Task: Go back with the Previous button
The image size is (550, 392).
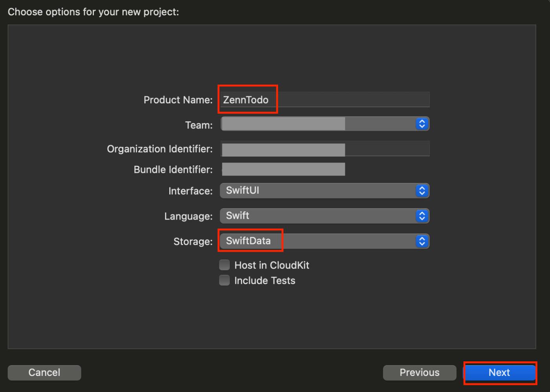Action: click(420, 373)
